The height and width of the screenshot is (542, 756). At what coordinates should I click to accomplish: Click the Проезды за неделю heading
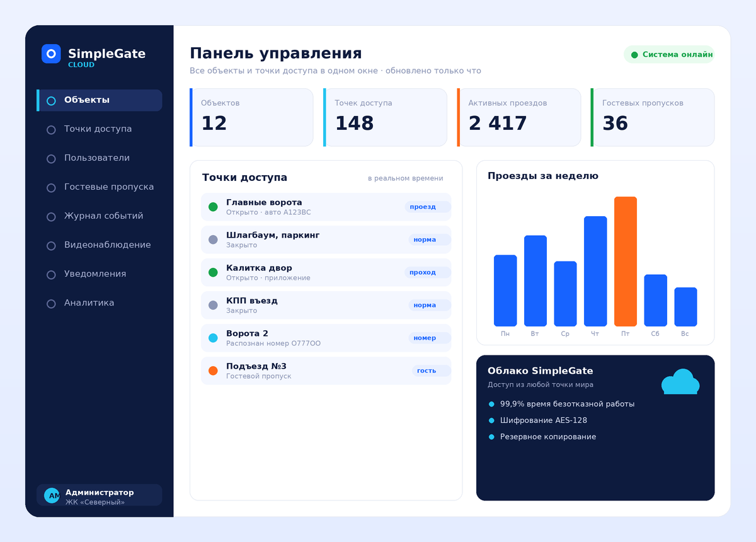[543, 176]
